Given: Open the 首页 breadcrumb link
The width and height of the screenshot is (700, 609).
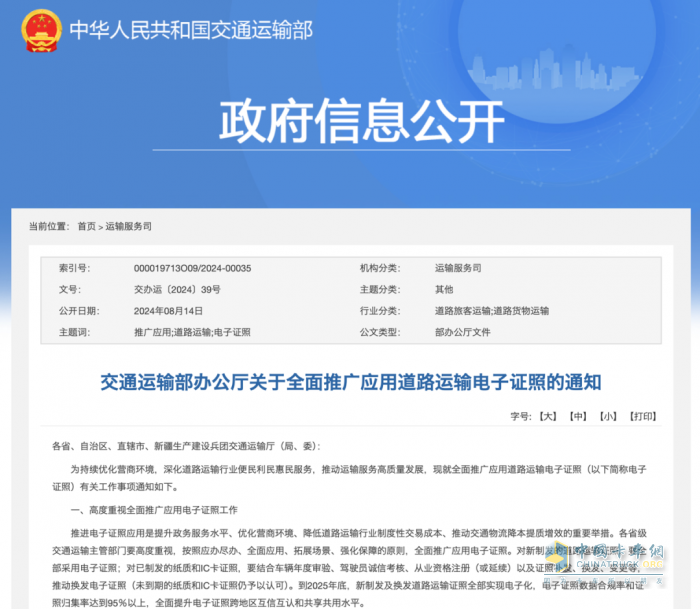Looking at the screenshot, I should pyautogui.click(x=87, y=226).
